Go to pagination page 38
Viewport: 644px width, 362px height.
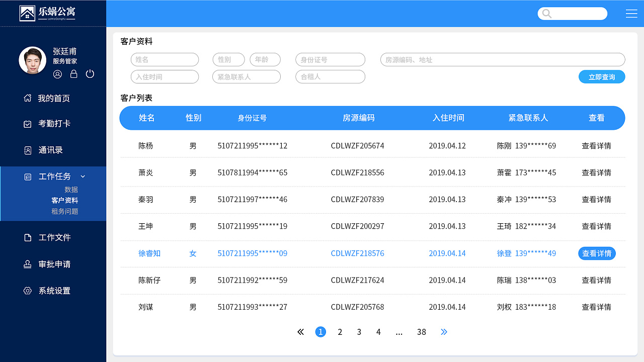point(421,332)
